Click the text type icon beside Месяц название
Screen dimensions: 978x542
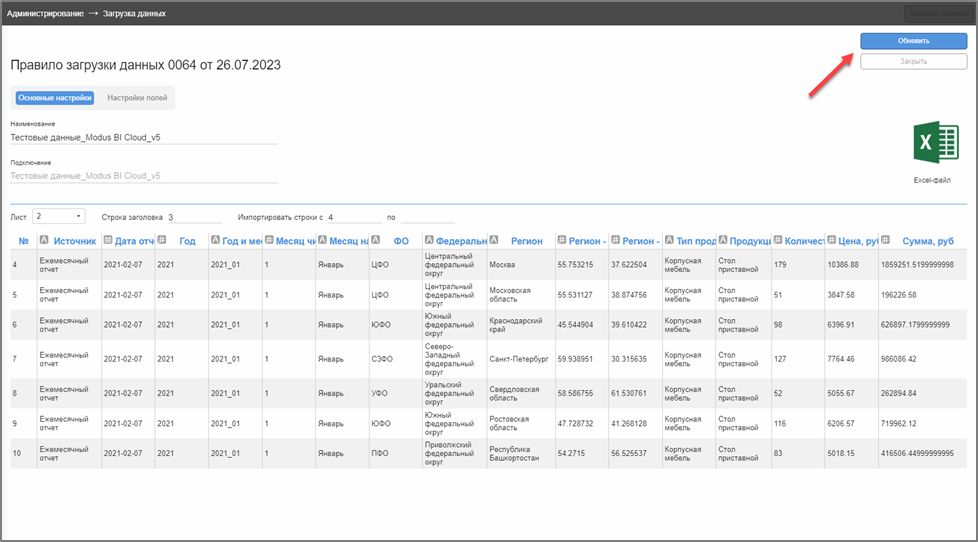click(321, 240)
